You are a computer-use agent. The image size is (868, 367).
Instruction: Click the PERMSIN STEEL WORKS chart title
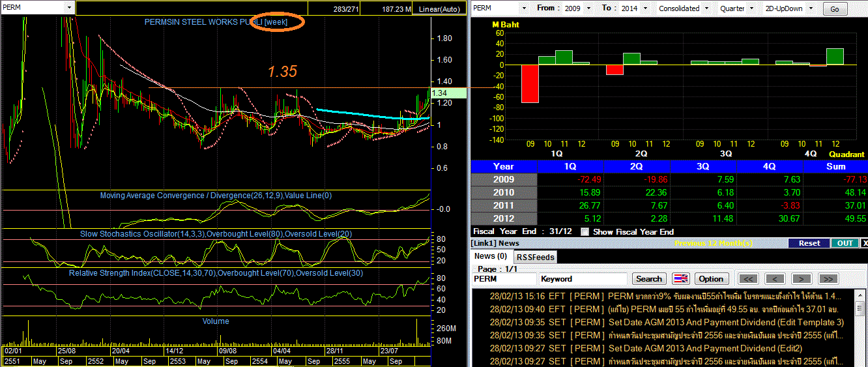point(216,22)
